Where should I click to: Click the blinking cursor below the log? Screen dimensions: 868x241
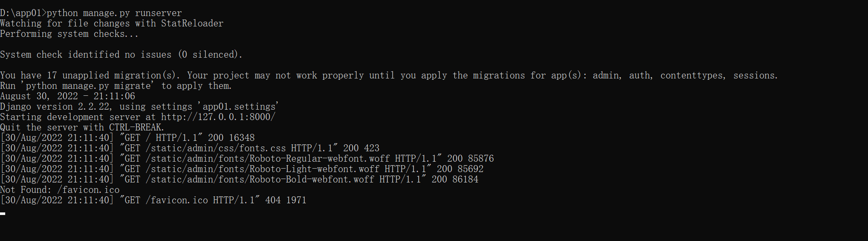pyautogui.click(x=3, y=213)
